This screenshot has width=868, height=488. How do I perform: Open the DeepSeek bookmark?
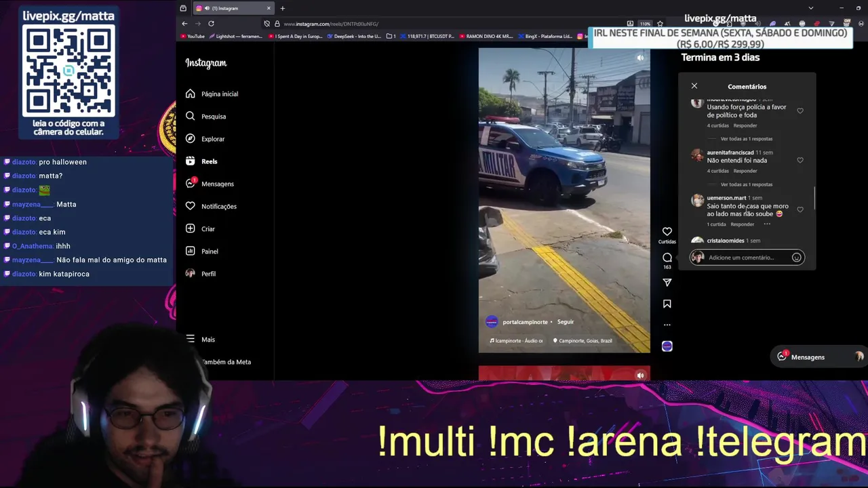point(354,36)
